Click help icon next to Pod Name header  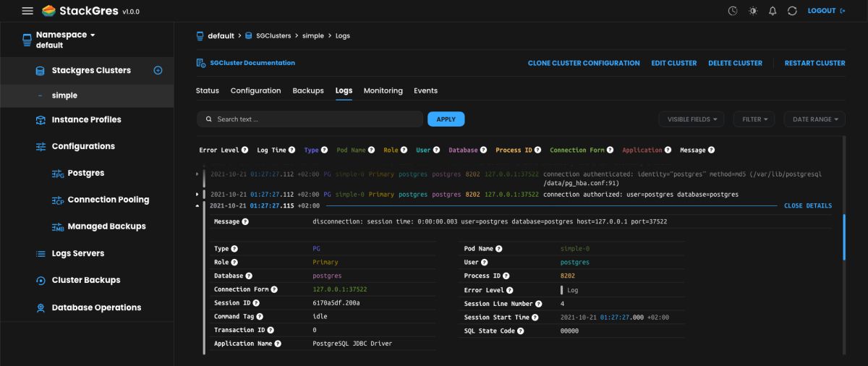(372, 150)
